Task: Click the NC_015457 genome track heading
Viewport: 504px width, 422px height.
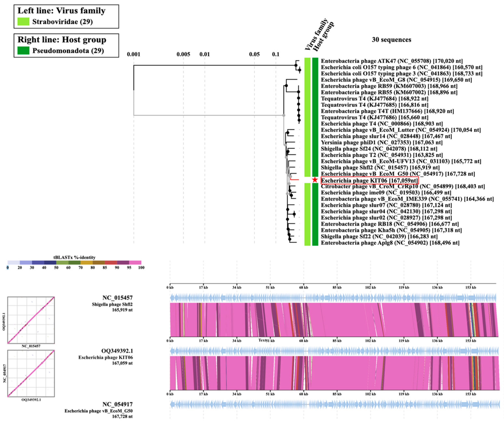Action: 117,298
